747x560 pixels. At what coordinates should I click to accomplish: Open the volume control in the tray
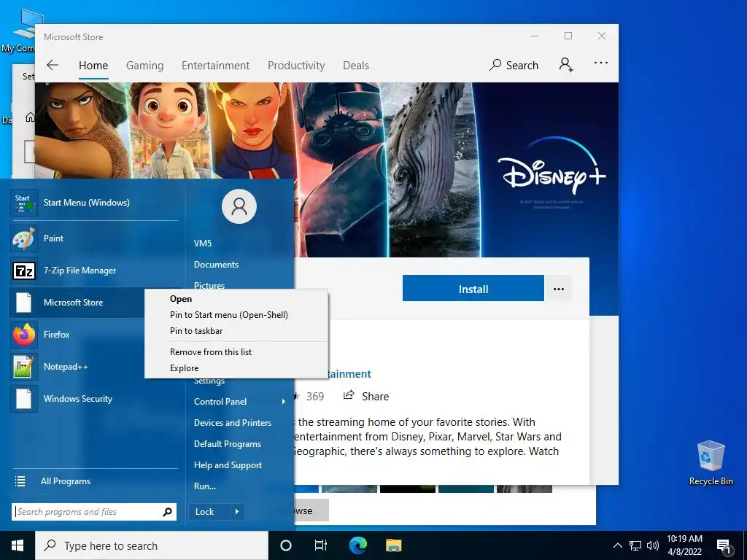(653, 545)
